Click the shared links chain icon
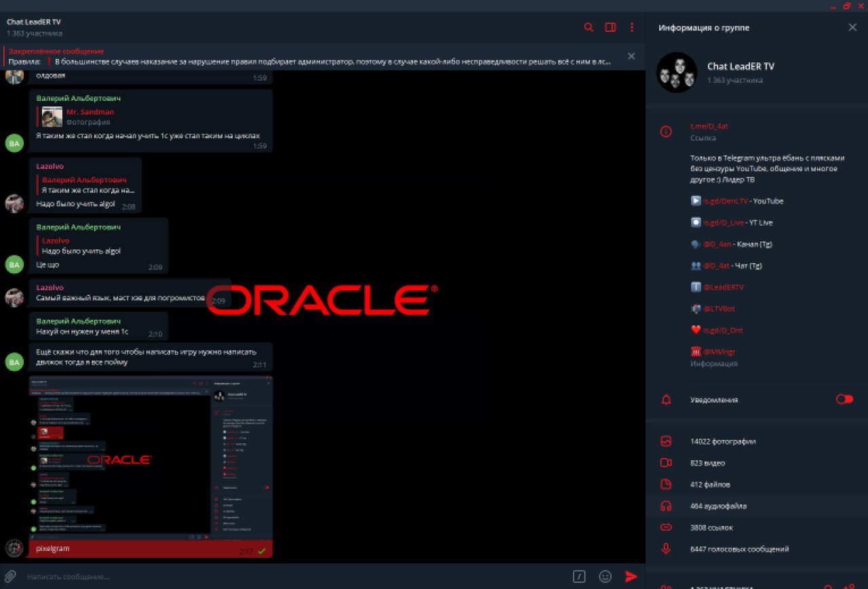Image resolution: width=868 pixels, height=589 pixels. 666,527
